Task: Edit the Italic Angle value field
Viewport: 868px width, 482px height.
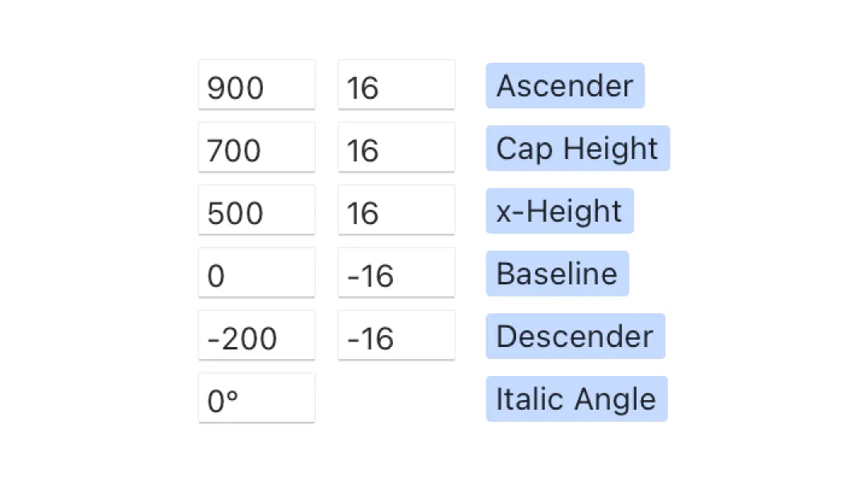Action: pos(257,398)
